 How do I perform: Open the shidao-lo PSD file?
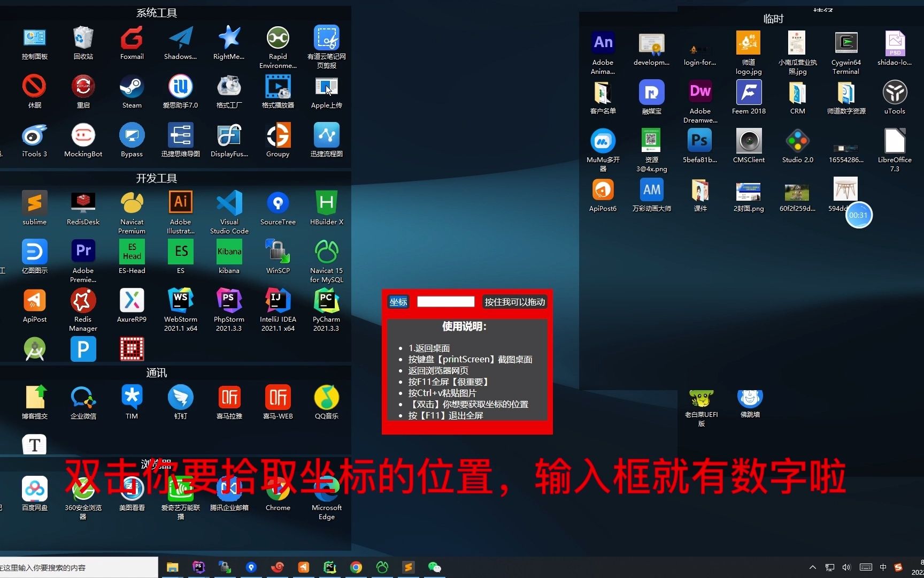tap(895, 49)
